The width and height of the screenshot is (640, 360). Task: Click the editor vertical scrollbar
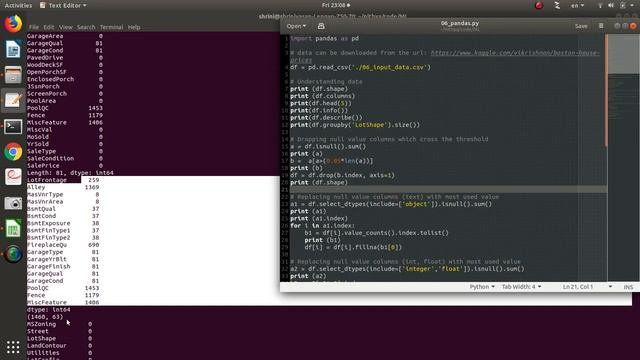coord(606,91)
